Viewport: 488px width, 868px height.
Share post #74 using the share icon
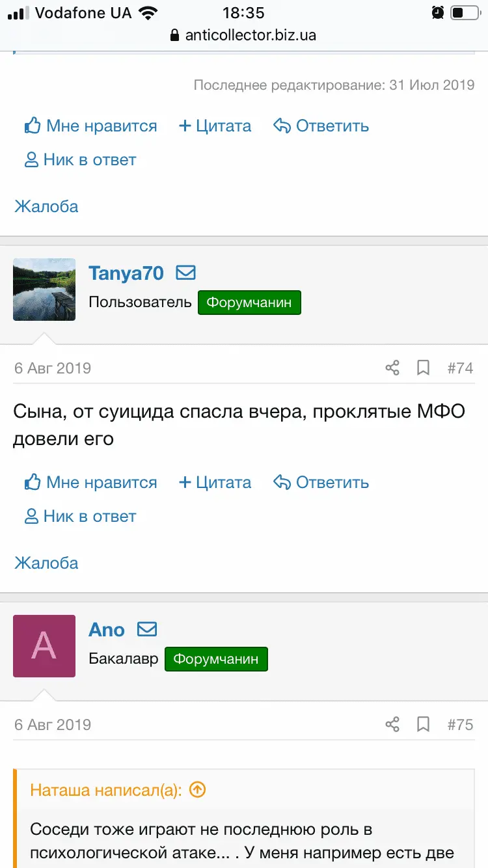392,367
